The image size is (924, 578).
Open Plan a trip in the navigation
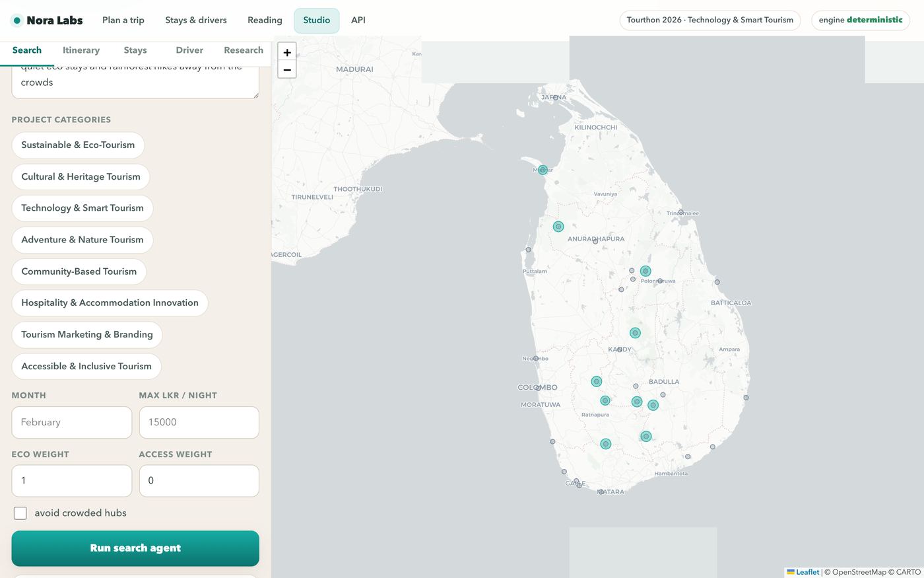click(123, 20)
